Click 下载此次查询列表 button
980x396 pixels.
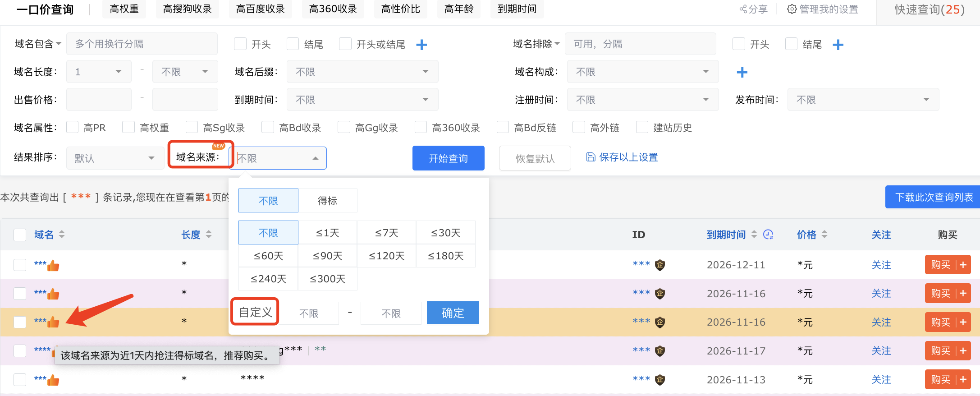tap(934, 197)
